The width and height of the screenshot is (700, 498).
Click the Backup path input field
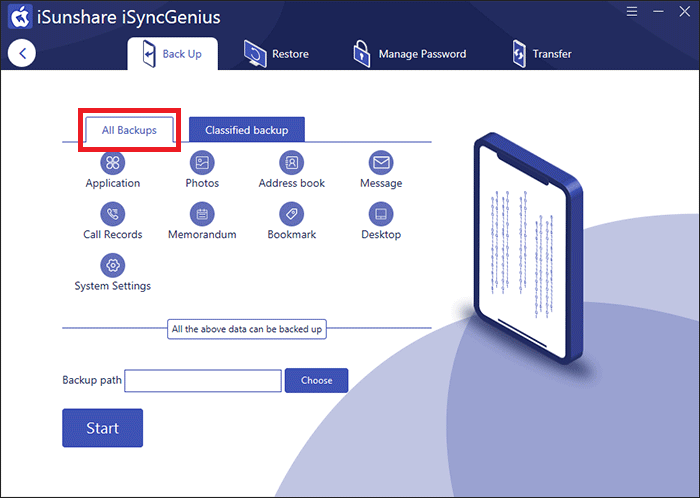(203, 381)
